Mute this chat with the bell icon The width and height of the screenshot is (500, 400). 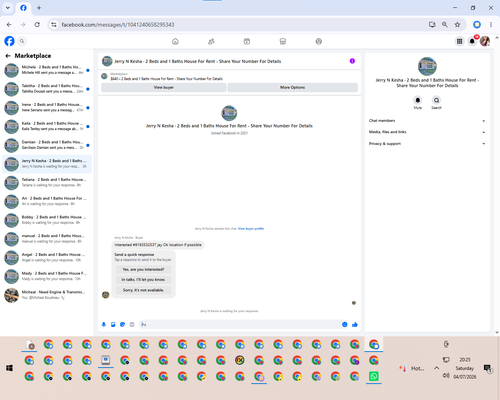pos(418,100)
